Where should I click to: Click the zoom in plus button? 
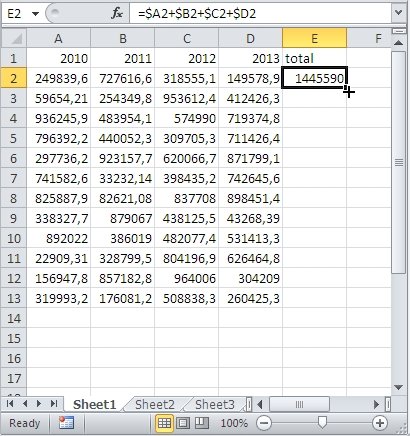pos(380,423)
